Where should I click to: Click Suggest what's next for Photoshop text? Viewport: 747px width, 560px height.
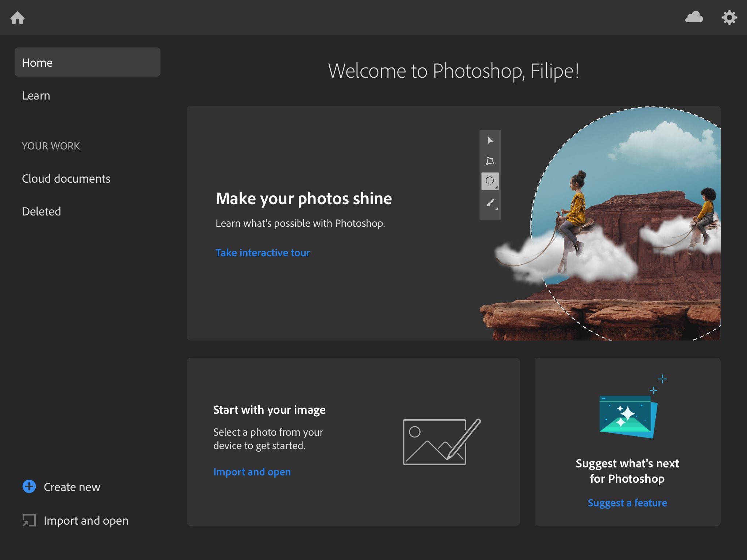627,471
